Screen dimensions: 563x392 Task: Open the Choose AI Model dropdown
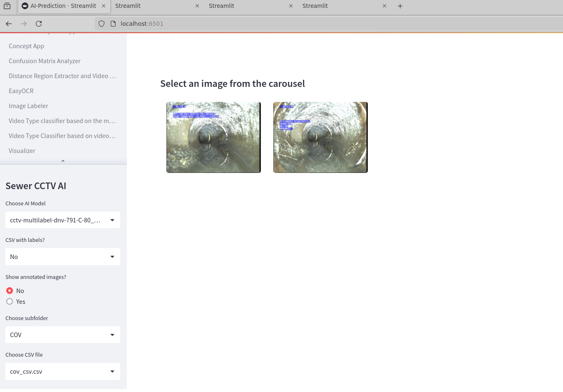(x=63, y=220)
